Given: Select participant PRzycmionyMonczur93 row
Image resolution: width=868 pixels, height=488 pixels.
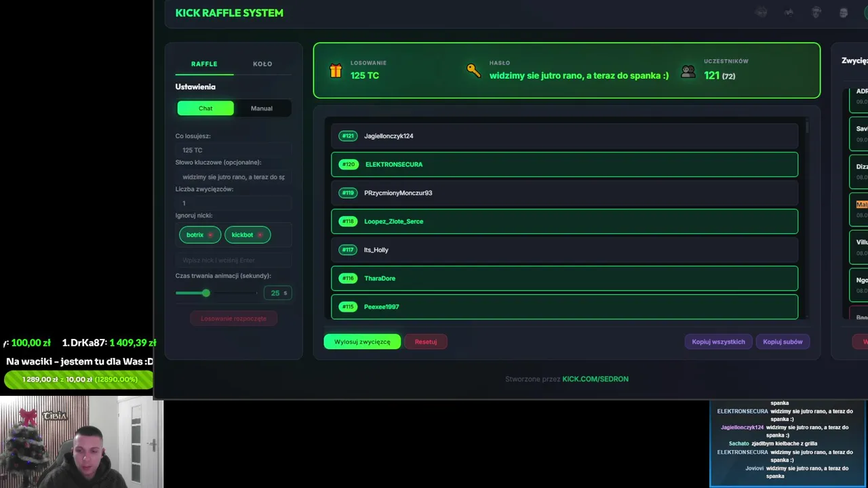Looking at the screenshot, I should click(x=564, y=193).
